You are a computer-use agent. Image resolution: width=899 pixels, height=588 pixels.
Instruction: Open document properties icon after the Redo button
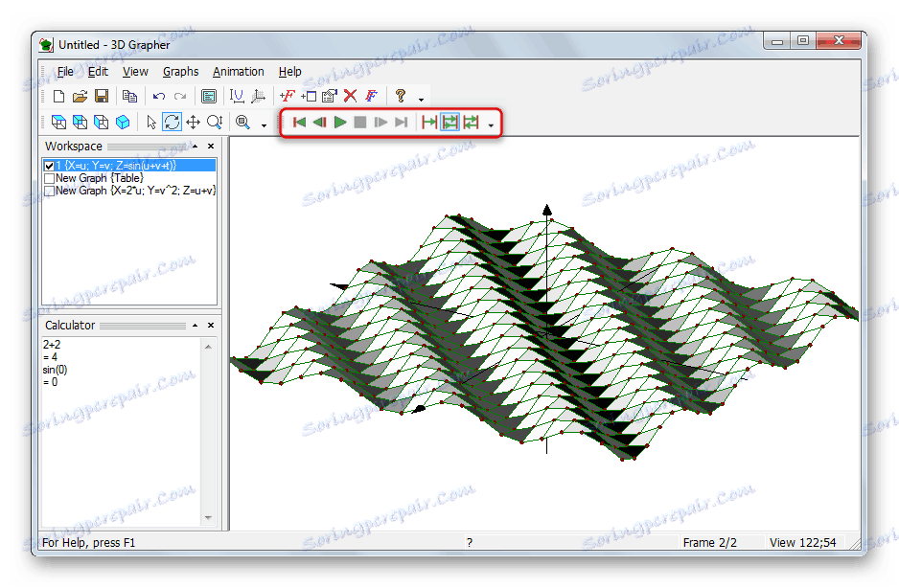[x=209, y=97]
